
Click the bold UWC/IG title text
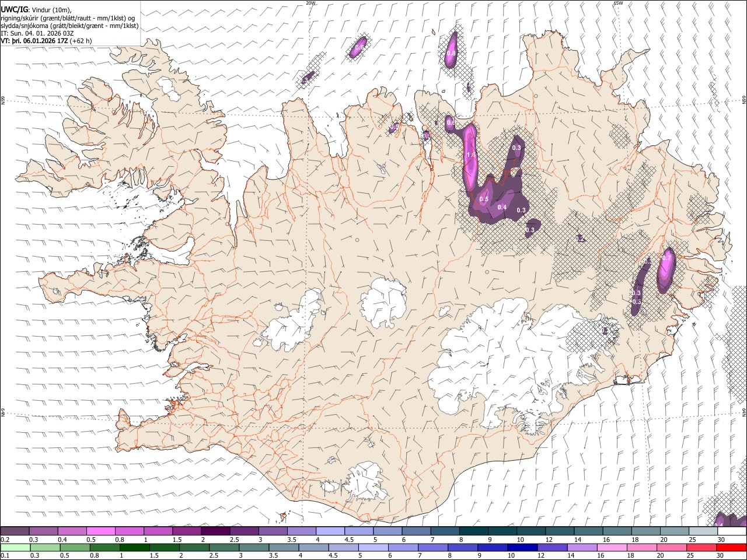coord(15,9)
